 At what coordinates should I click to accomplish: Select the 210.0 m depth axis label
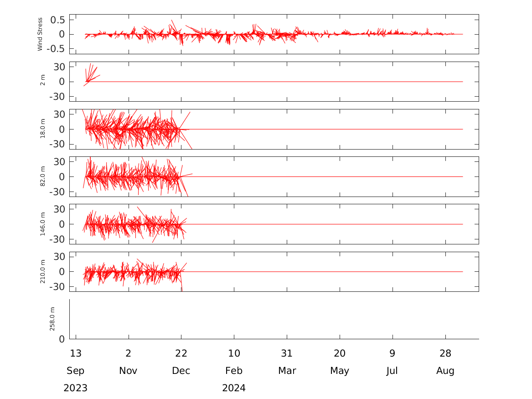click(42, 271)
